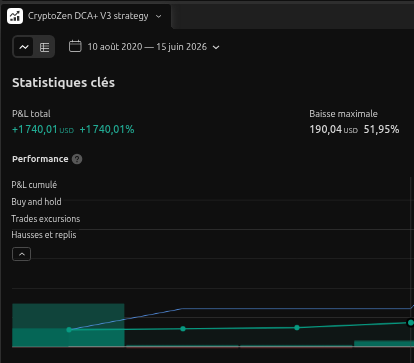
Task: Switch to table list view mode
Action: click(44, 47)
